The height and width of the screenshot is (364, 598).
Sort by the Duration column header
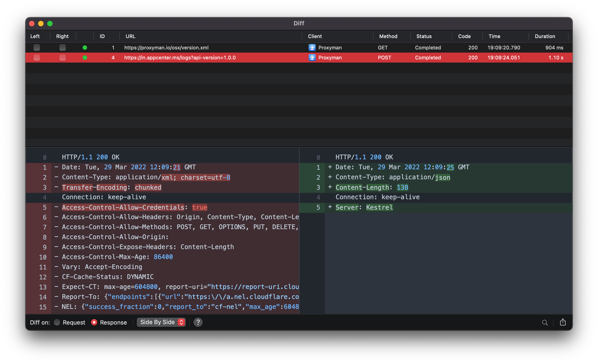[545, 36]
